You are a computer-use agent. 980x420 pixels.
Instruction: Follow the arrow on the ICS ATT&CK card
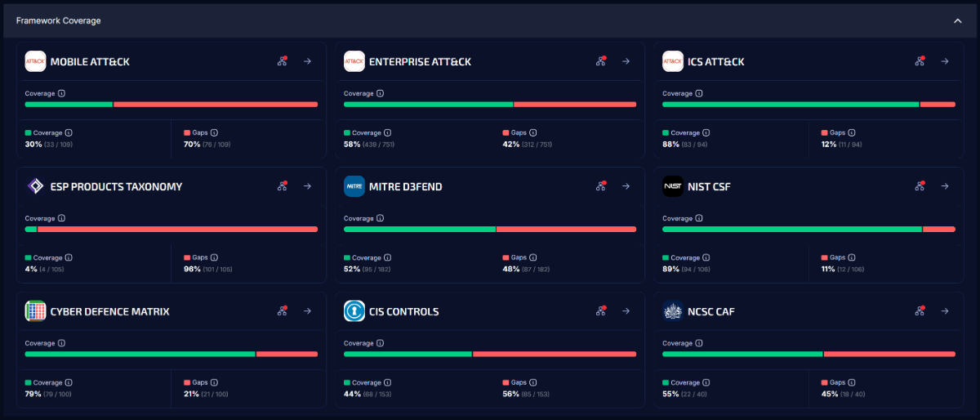pyautogui.click(x=944, y=61)
